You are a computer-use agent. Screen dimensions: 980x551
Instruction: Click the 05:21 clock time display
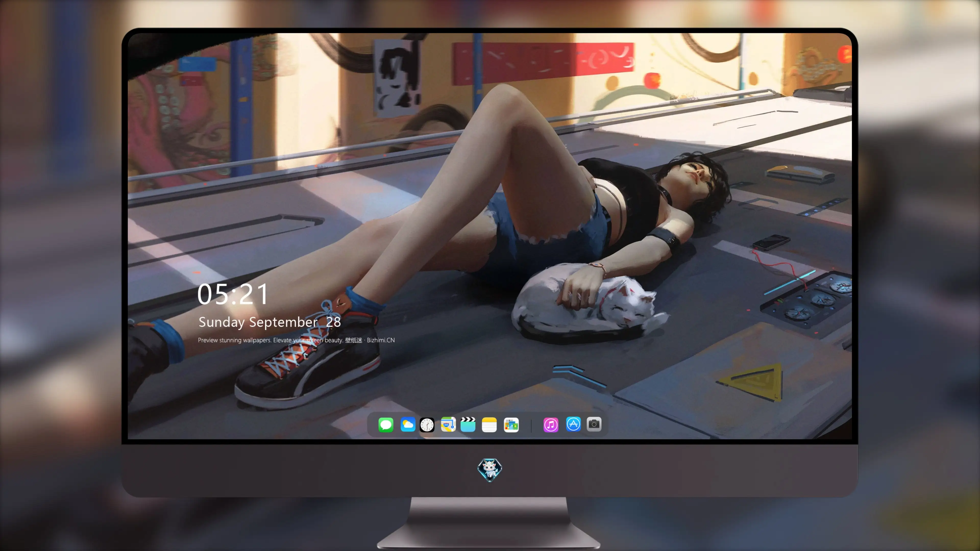click(x=233, y=294)
